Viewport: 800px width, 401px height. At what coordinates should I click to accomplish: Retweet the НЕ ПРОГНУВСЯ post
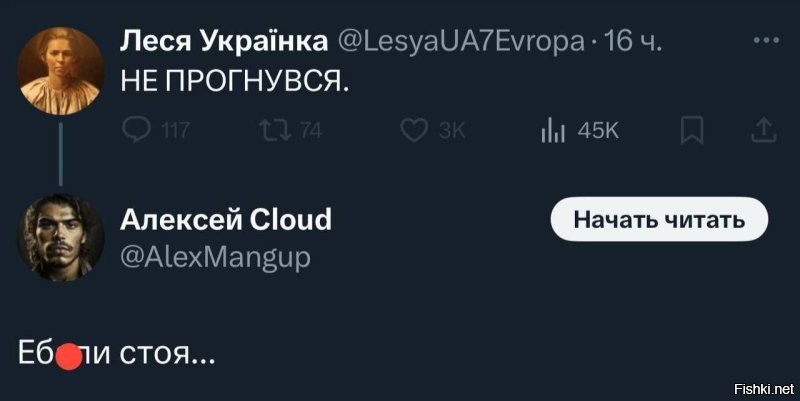pos(276,131)
